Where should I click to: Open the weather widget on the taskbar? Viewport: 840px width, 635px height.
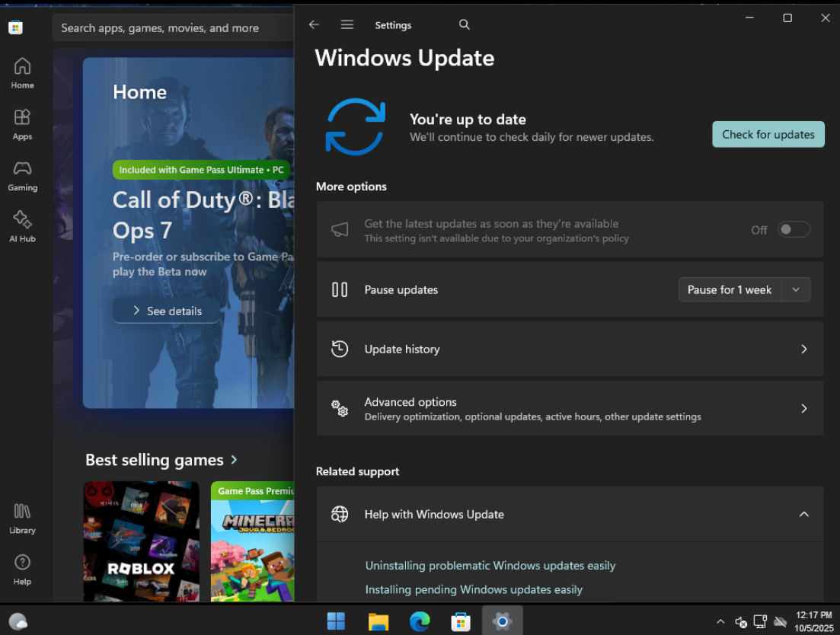point(18,621)
